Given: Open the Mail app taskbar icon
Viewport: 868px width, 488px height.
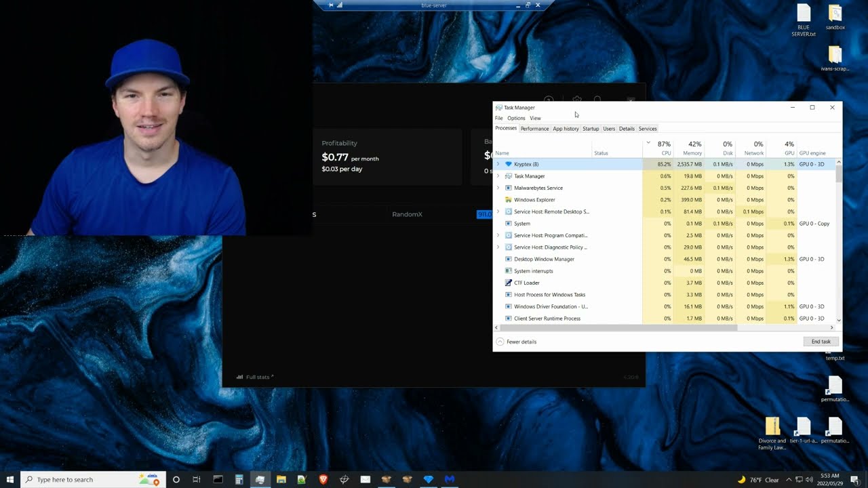Looking at the screenshot, I should click(x=366, y=479).
